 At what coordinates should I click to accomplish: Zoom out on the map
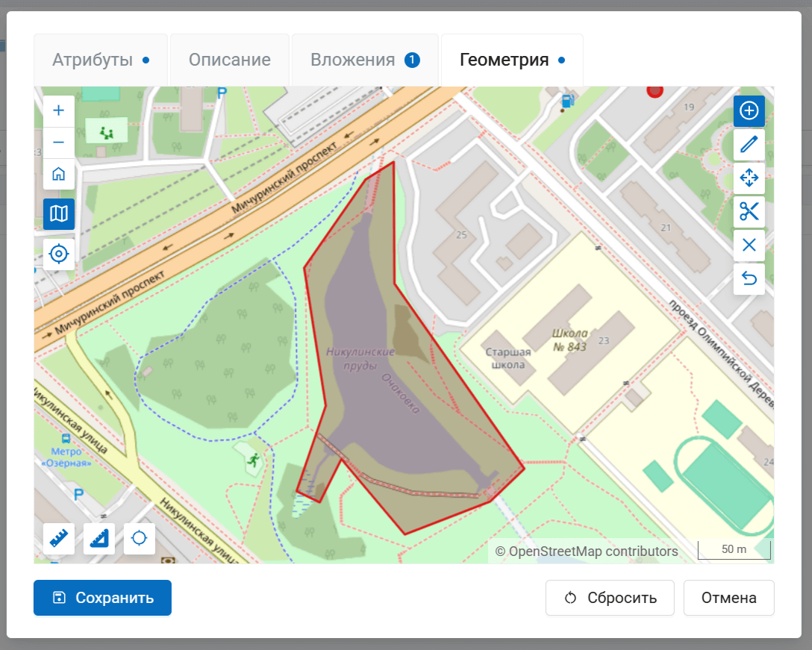59,143
